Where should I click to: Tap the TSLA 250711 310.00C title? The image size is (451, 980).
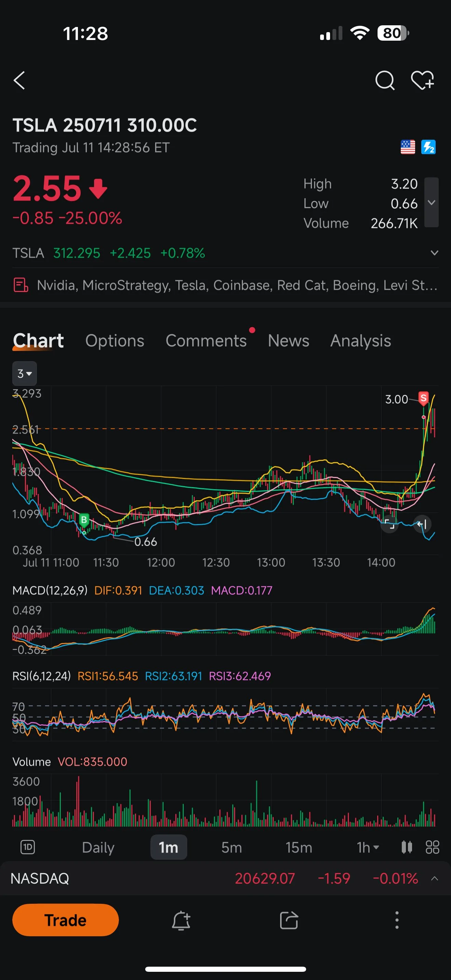[105, 125]
